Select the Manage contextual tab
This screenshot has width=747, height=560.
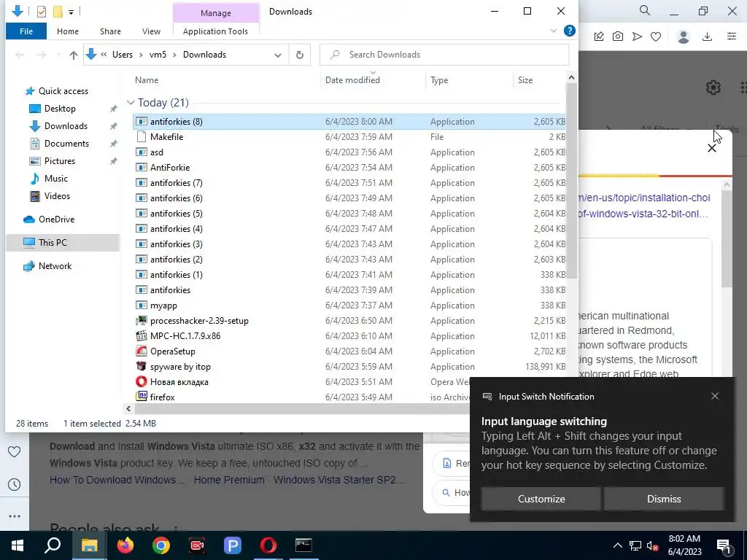tap(215, 13)
